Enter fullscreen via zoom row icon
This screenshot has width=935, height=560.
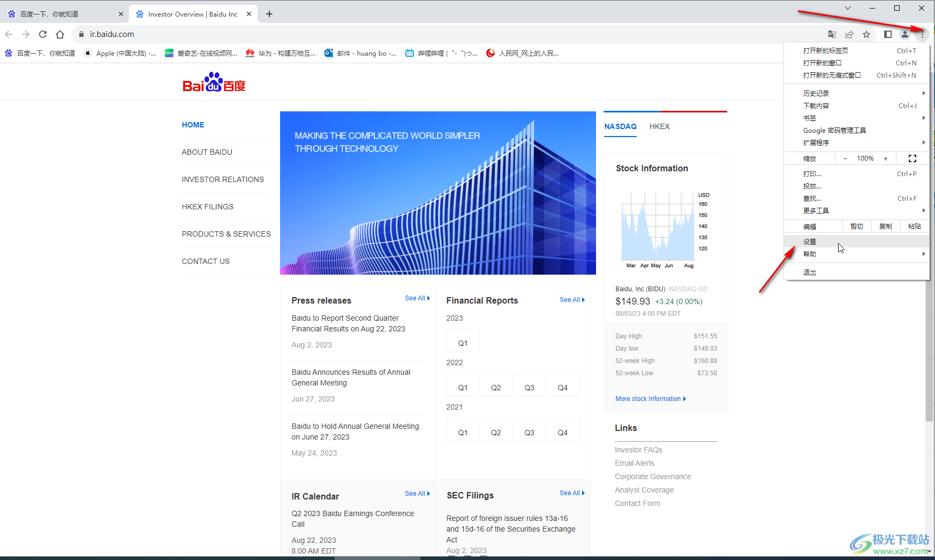(913, 158)
